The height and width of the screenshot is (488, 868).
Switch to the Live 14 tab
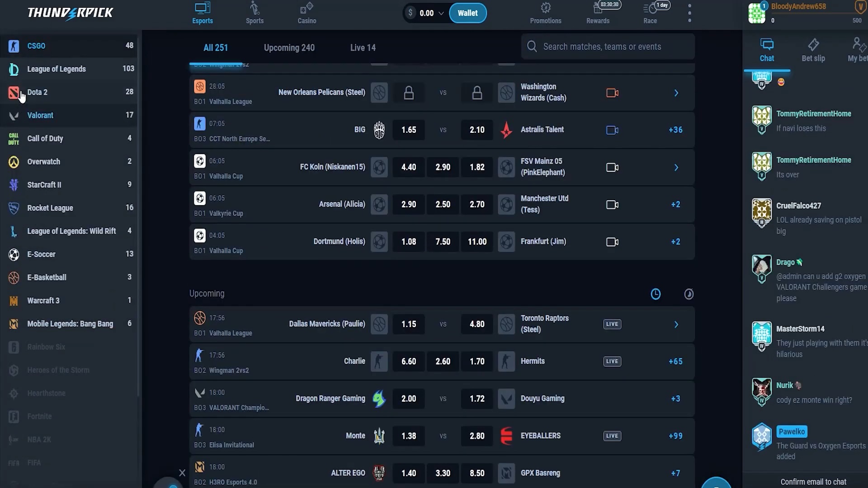point(363,48)
